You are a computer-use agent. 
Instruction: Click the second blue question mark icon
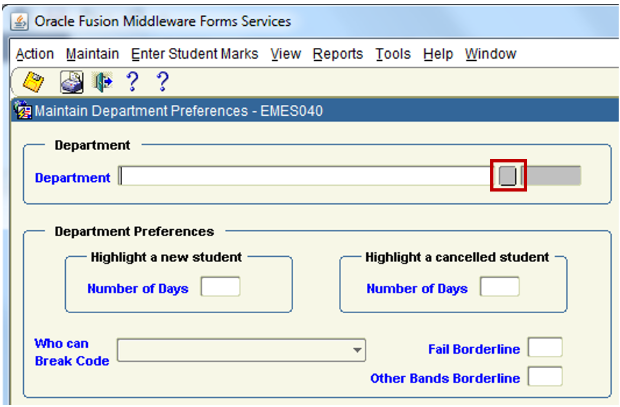[x=162, y=82]
